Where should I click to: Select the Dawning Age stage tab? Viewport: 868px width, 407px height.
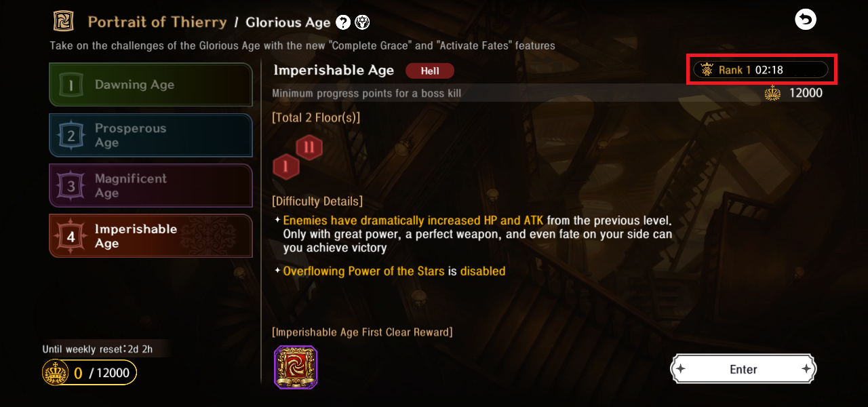tap(151, 85)
